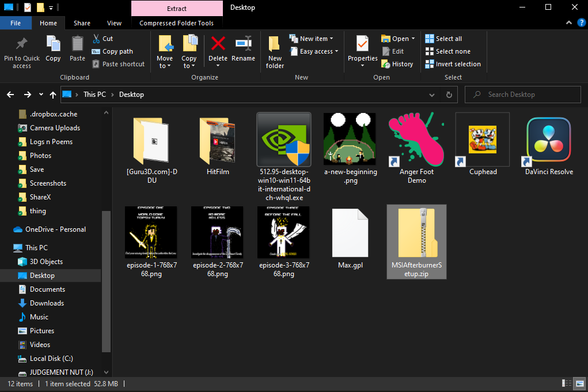Click Edit in the Open group
The height and width of the screenshot is (392, 588).
point(393,51)
